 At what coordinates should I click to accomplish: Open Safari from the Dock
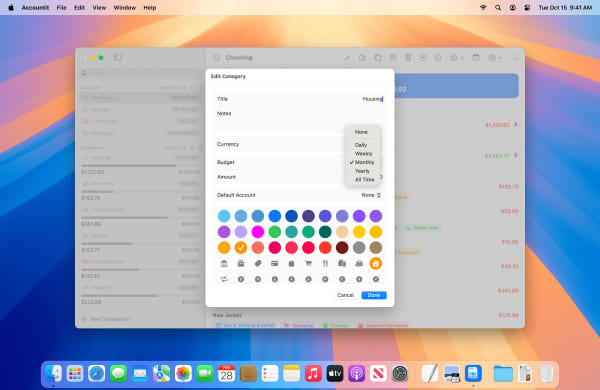96,374
